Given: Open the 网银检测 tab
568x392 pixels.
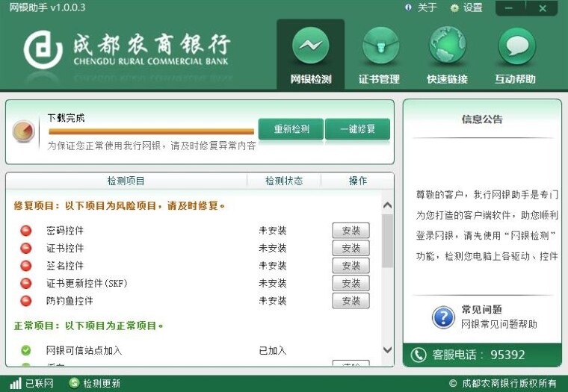Looking at the screenshot, I should point(310,55).
